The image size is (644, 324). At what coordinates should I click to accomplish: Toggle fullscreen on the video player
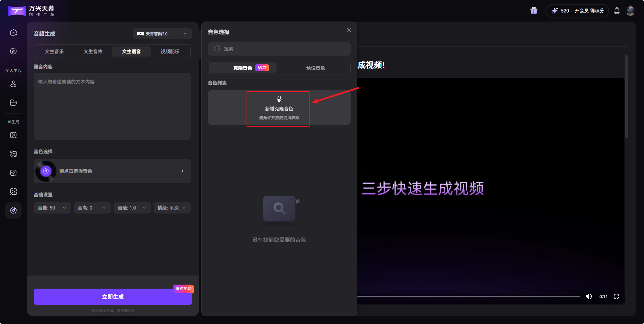(617, 296)
